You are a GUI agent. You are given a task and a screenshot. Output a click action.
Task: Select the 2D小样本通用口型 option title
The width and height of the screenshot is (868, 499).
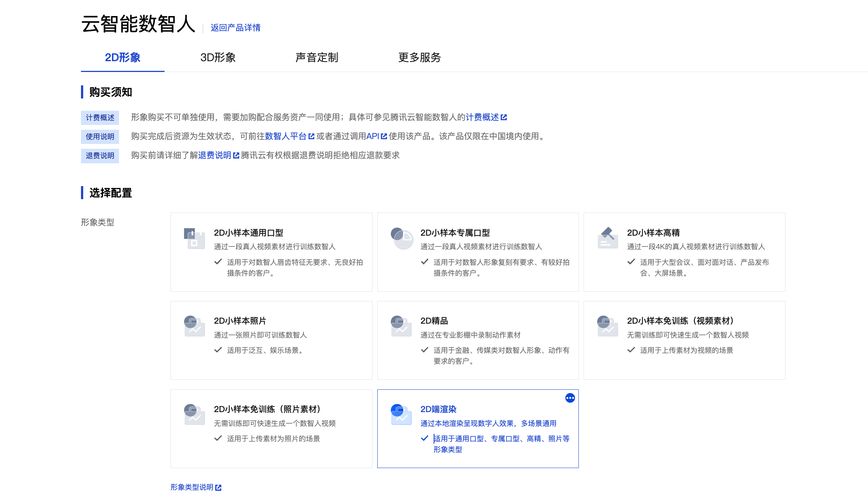point(249,233)
